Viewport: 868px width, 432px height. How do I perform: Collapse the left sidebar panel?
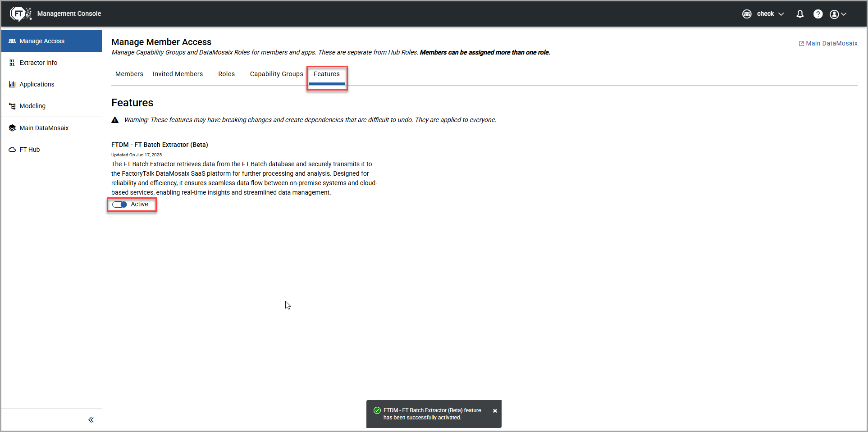coord(91,420)
